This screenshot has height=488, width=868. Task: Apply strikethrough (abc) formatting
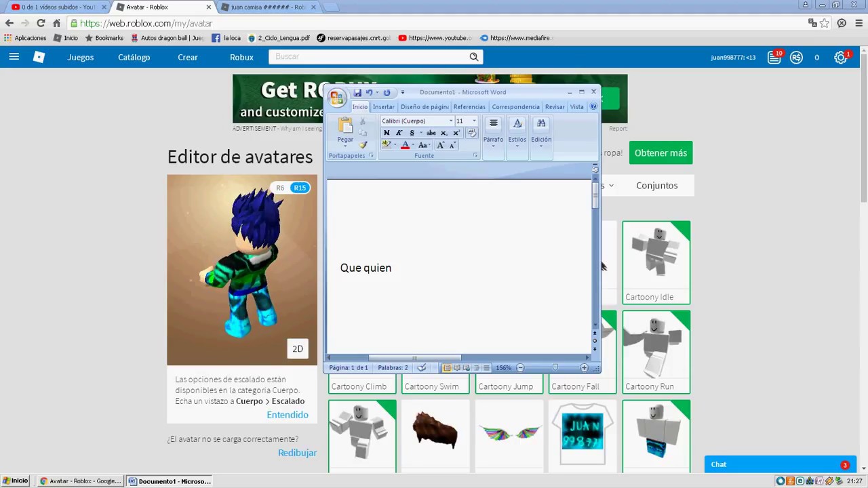431,133
